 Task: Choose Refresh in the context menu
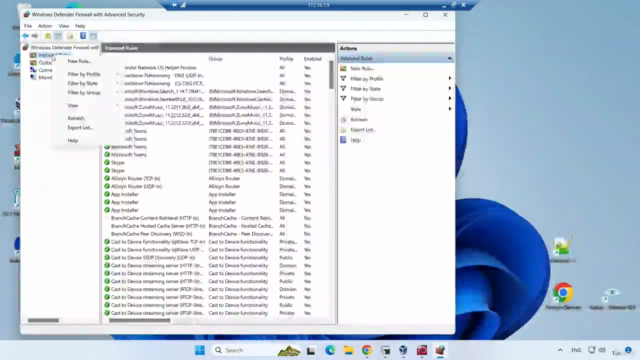(x=76, y=118)
